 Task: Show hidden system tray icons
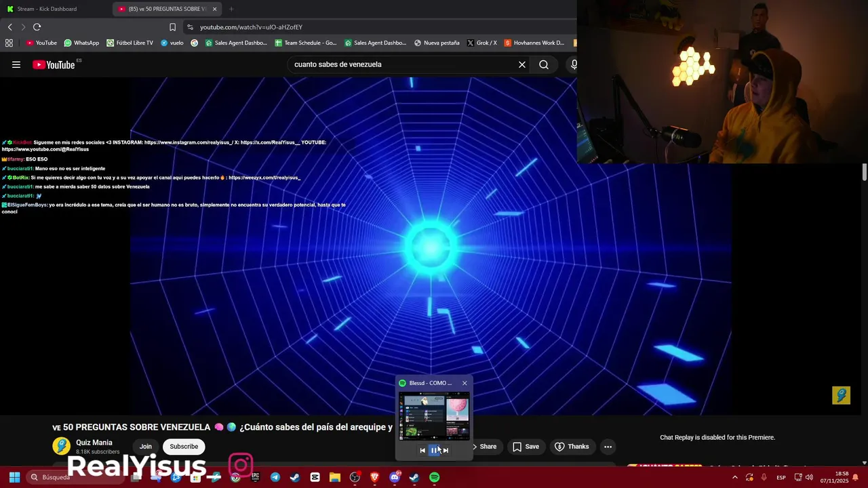(734, 477)
